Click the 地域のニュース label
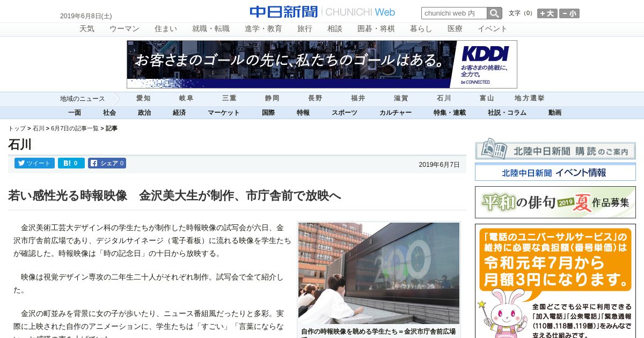This screenshot has width=644, height=338. (x=82, y=99)
